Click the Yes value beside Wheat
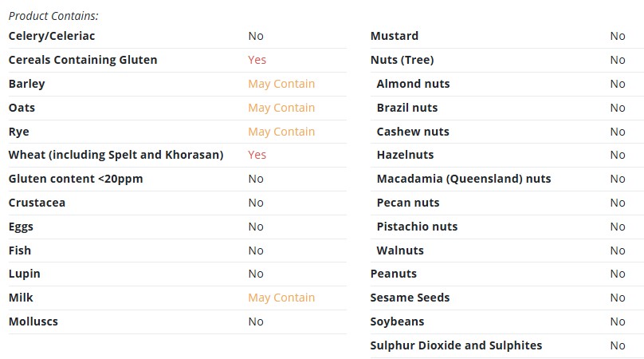644x359 pixels. pos(257,155)
